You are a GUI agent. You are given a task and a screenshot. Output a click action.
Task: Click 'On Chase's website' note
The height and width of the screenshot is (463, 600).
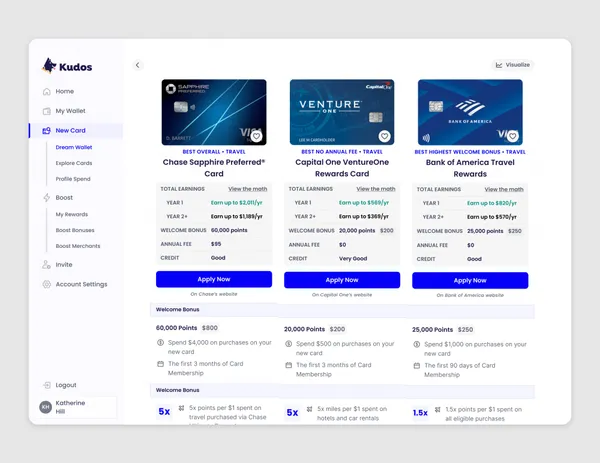214,294
